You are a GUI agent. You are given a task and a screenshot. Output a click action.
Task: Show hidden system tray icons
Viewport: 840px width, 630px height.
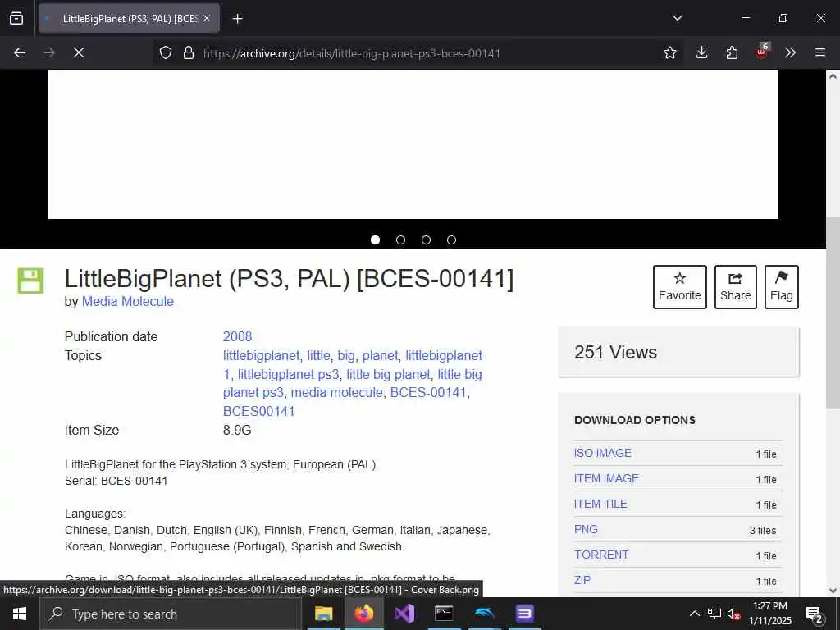[694, 614]
